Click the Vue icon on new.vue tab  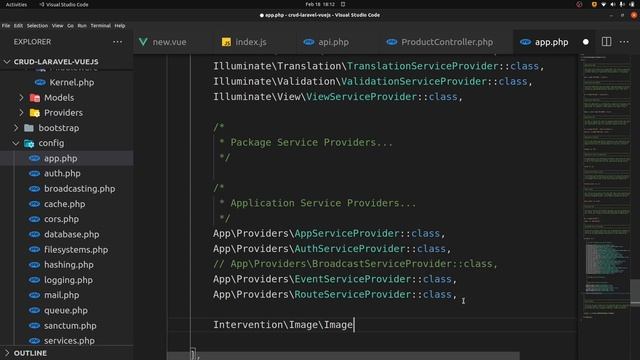coord(143,42)
